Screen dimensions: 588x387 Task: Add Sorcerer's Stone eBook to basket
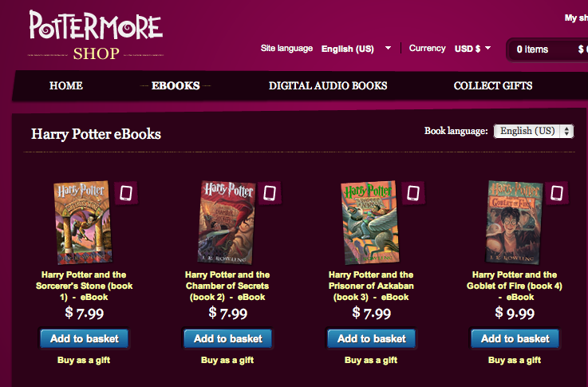point(85,338)
